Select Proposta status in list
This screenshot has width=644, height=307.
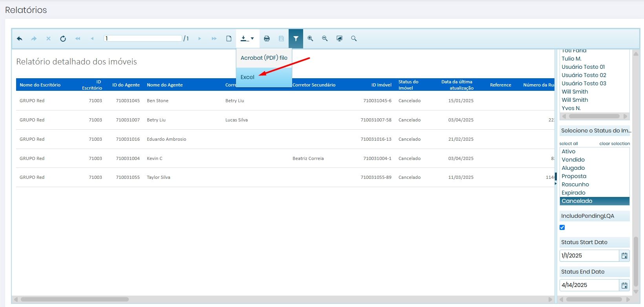(x=595, y=176)
